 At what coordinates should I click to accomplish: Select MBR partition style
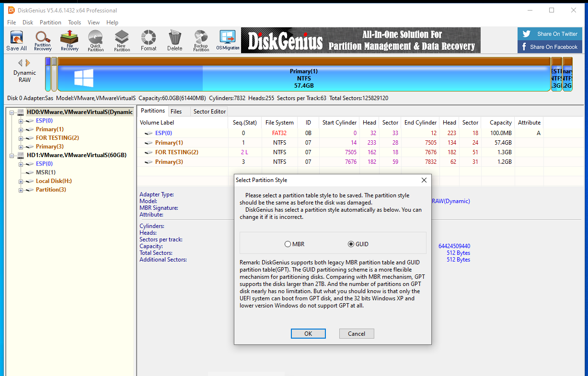coord(295,244)
